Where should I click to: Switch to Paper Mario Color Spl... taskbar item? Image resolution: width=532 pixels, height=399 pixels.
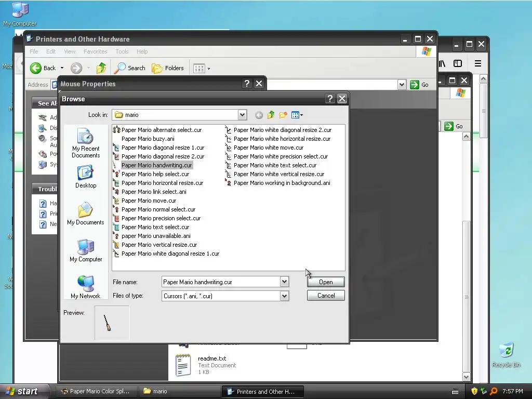pyautogui.click(x=96, y=391)
